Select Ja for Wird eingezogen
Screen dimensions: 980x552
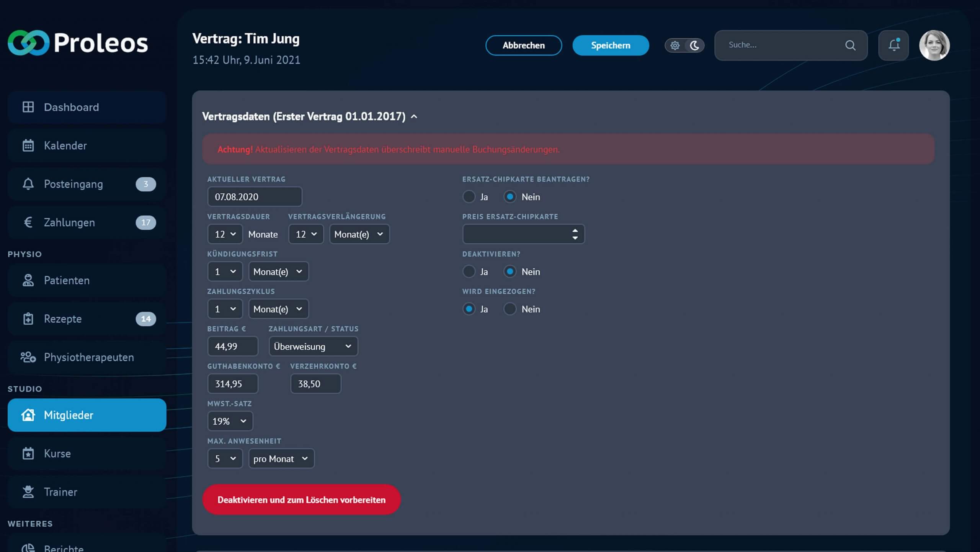click(469, 309)
